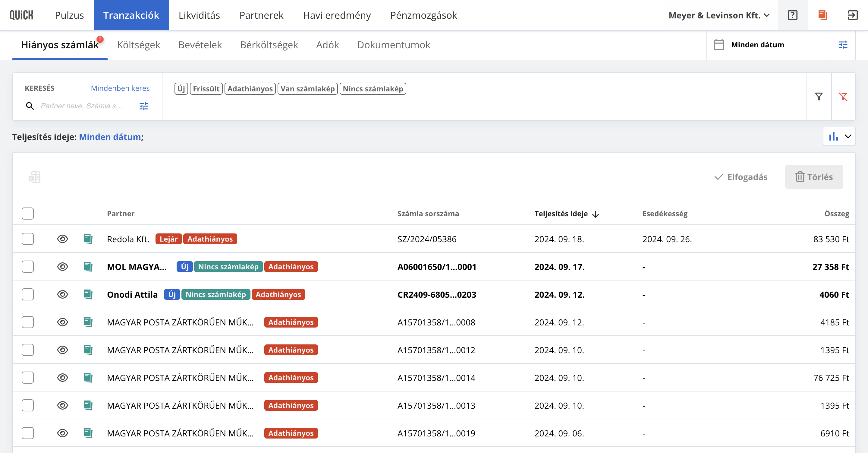
Task: Click document icon in row A15701358/1...0013
Action: (x=88, y=405)
